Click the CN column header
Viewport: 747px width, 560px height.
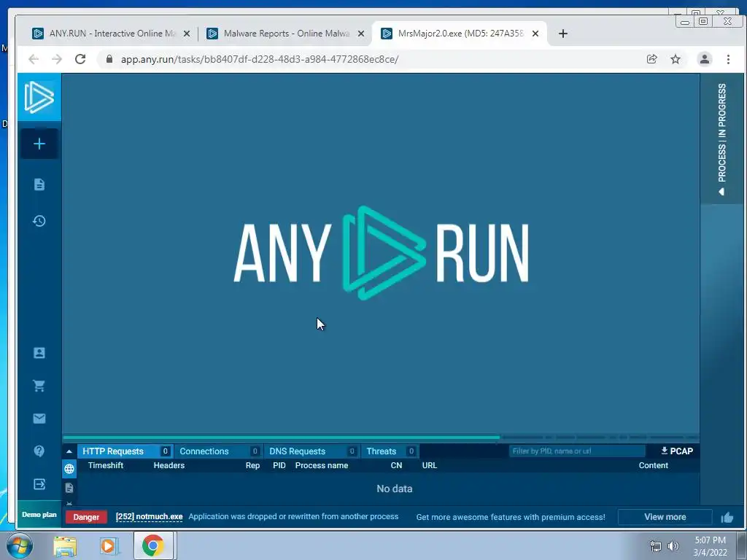click(x=396, y=465)
